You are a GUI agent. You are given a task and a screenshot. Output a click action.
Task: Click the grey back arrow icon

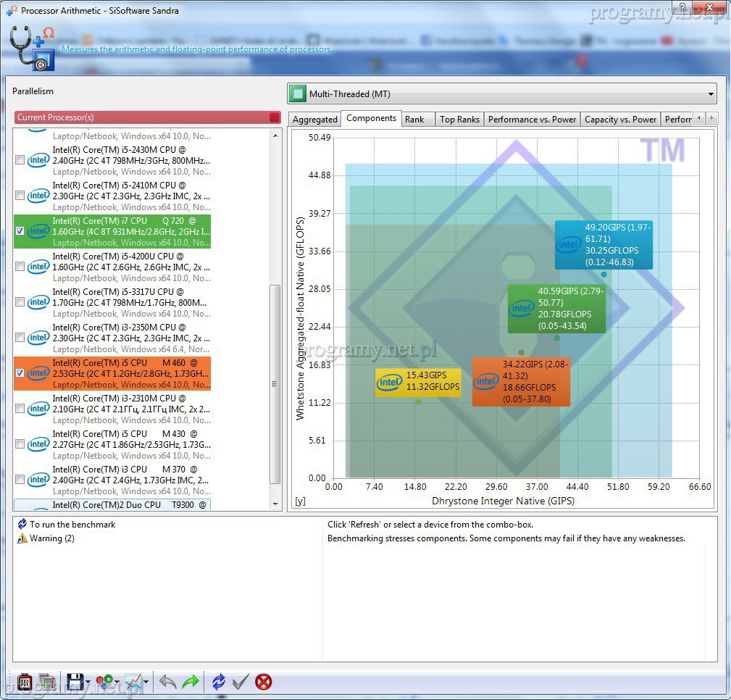tap(167, 681)
